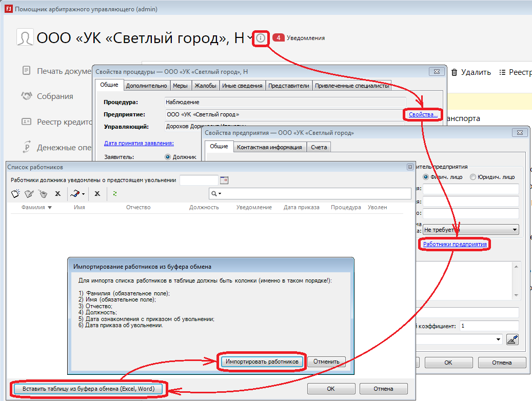Open Собрания section in the sidebar
The image size is (532, 401).
click(54, 96)
